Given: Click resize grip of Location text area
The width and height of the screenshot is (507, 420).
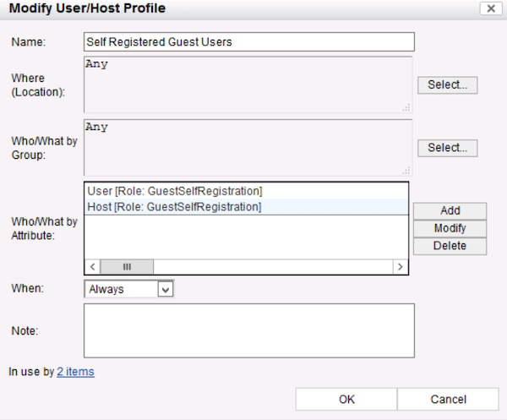Looking at the screenshot, I should [x=406, y=107].
